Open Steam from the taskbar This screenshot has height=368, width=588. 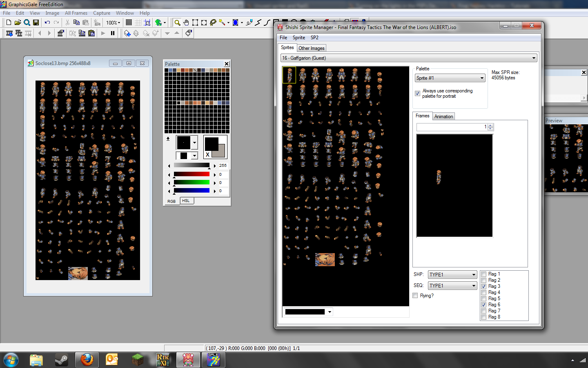click(x=62, y=360)
